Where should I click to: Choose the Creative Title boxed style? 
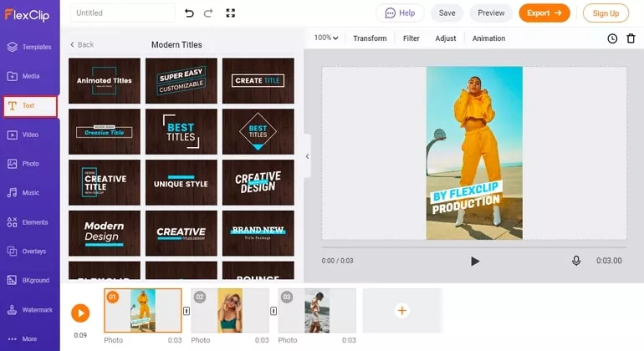click(105, 132)
